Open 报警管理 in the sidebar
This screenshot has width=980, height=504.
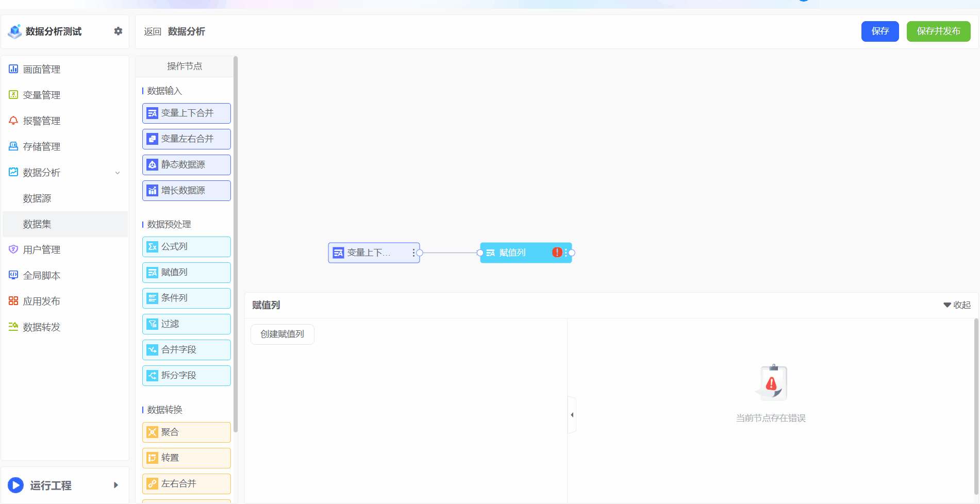[42, 121]
